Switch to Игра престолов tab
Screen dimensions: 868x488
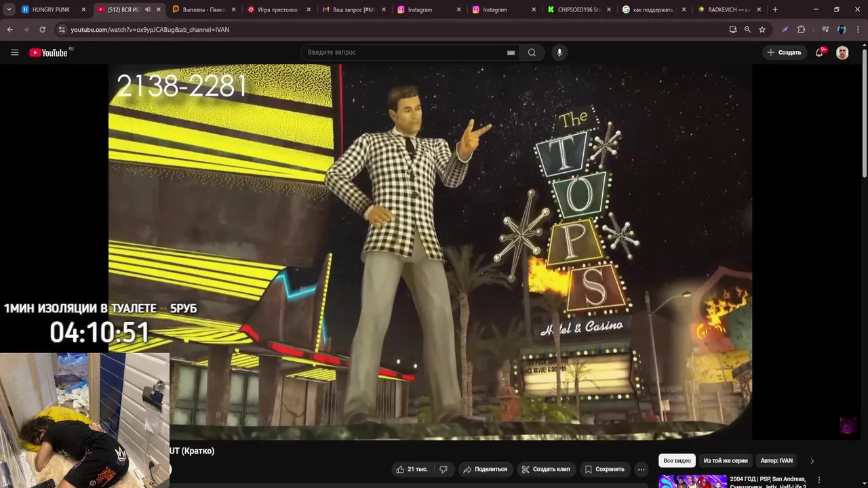(278, 9)
